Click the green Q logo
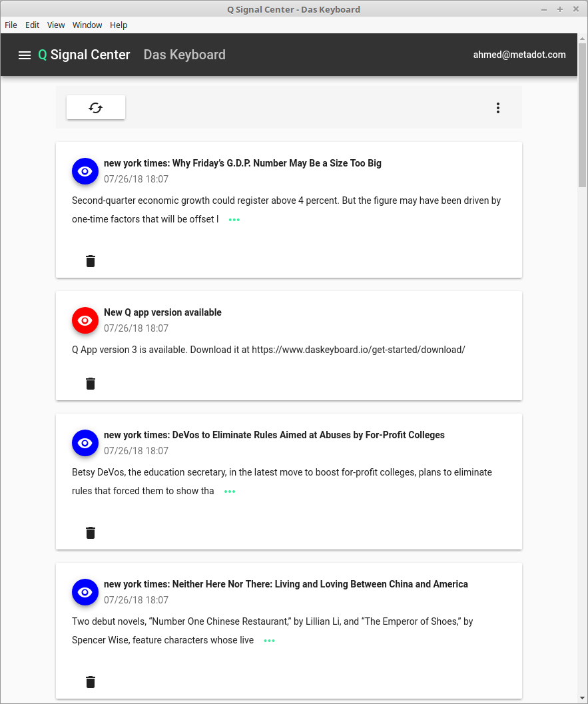This screenshot has height=704, width=588. (43, 55)
